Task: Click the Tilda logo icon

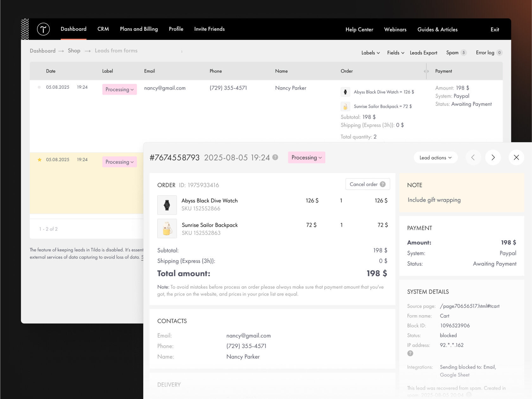Action: [x=43, y=29]
